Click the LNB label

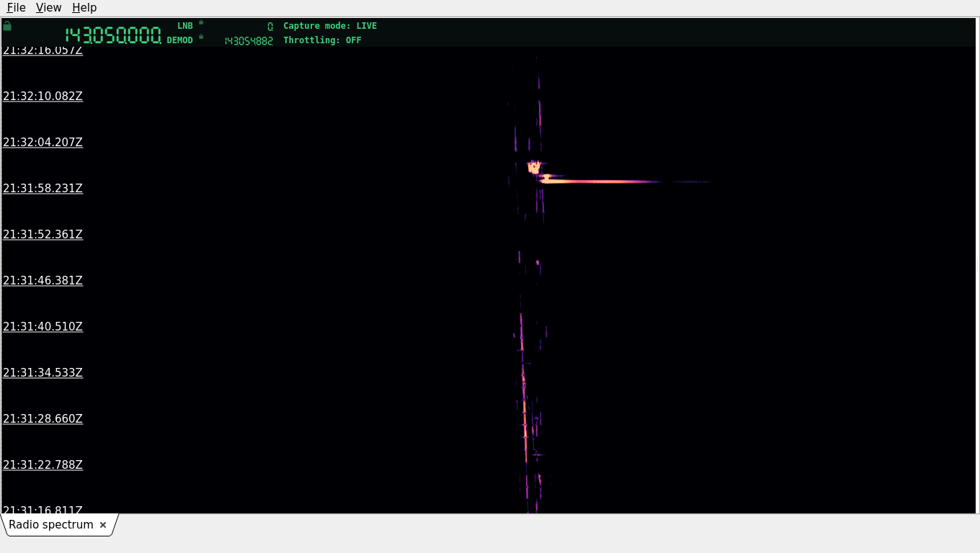(x=185, y=26)
